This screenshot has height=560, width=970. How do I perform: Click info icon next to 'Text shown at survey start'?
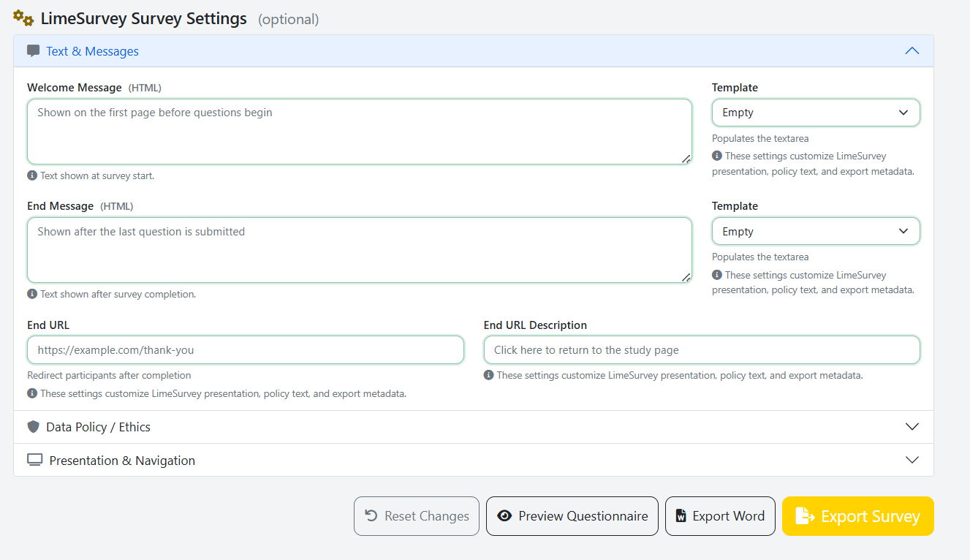32,175
